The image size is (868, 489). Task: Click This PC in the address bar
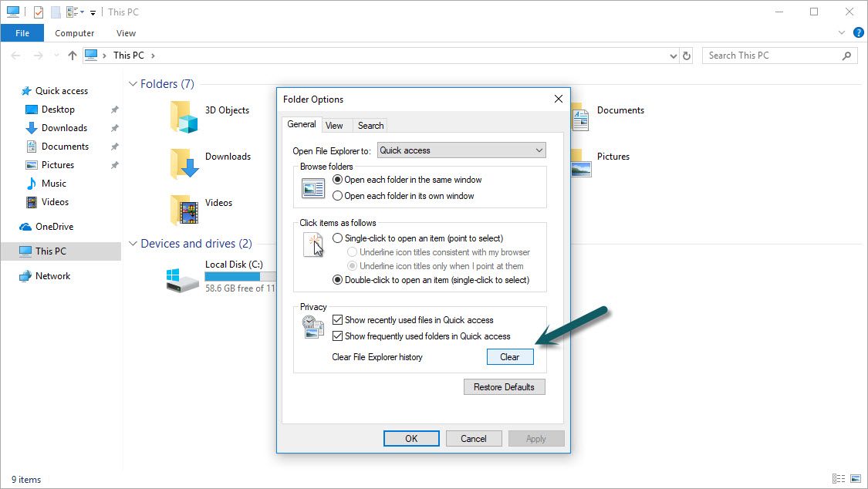coord(128,56)
